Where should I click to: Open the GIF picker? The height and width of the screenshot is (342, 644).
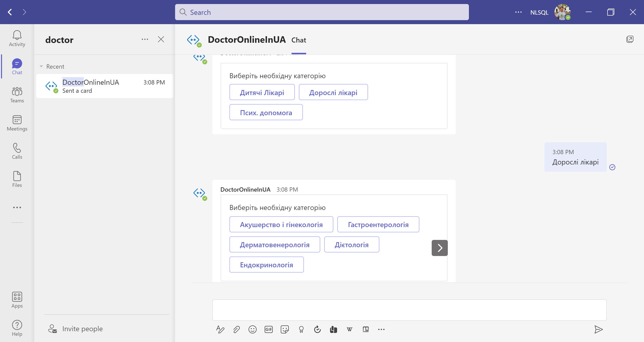268,329
